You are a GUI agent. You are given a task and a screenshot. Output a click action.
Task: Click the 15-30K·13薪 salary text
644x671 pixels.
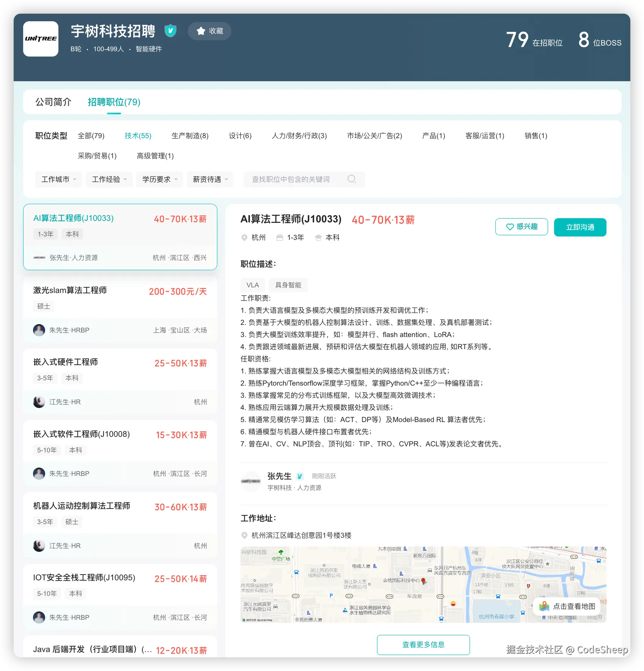pos(181,435)
